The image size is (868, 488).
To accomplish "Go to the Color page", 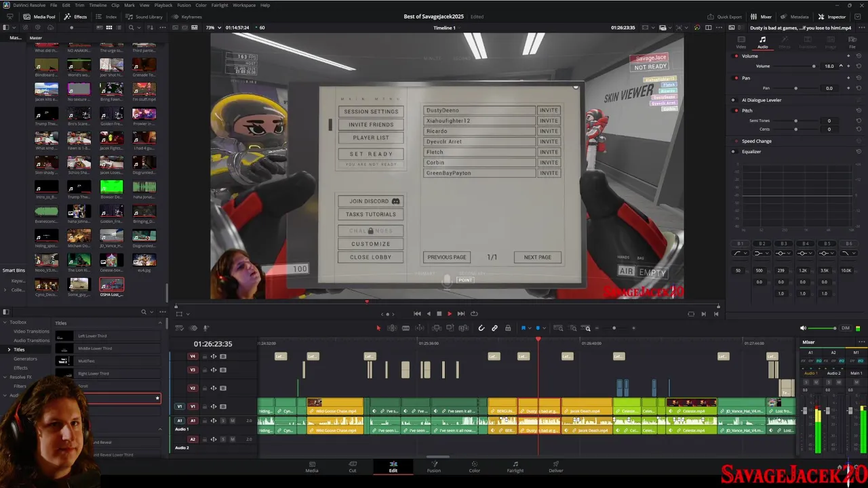I will click(x=475, y=467).
